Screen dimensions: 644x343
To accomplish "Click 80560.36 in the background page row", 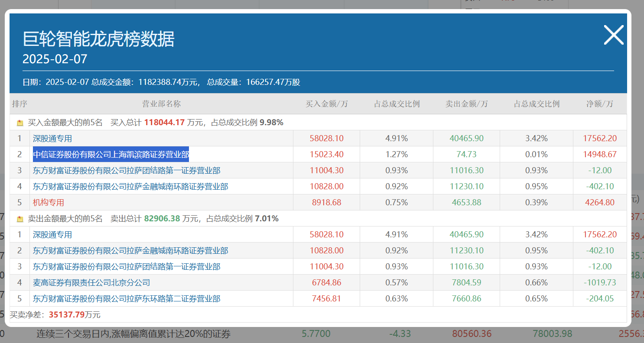I will pos(472,334).
